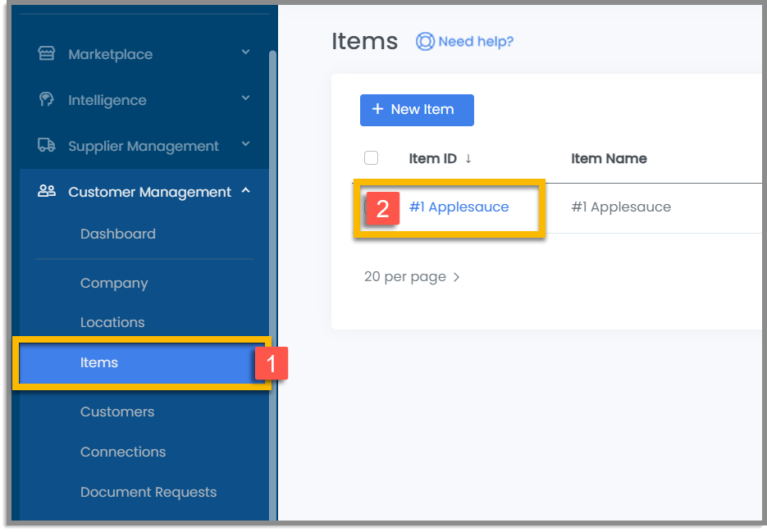Expand the Marketplace menu chevron
Viewport: 767px width, 532px height.
coord(245,52)
